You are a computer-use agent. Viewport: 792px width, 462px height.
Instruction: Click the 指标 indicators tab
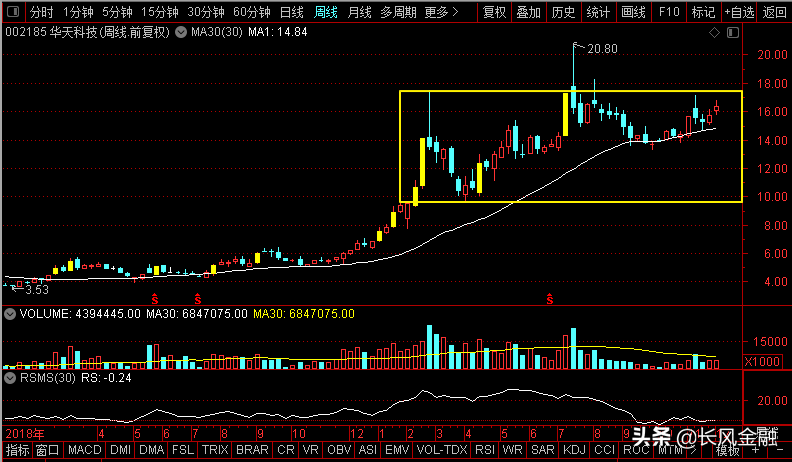[18, 450]
